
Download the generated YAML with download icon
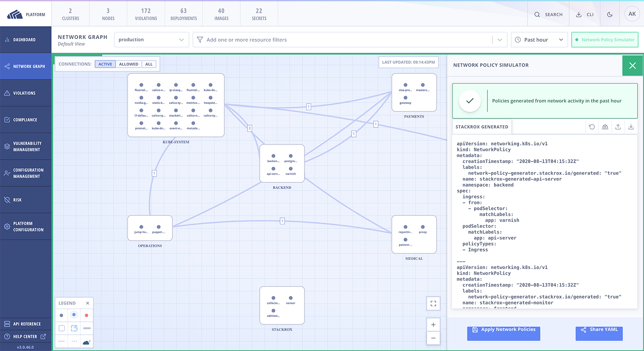pyautogui.click(x=631, y=127)
